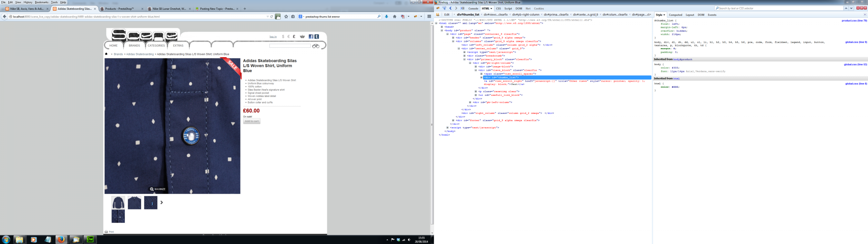868x244 pixels.
Task: Open the product.css (line 79) link
Action: (x=854, y=21)
